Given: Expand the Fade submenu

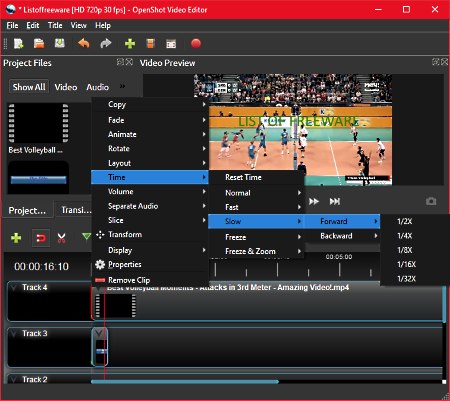Looking at the screenshot, I should click(150, 120).
